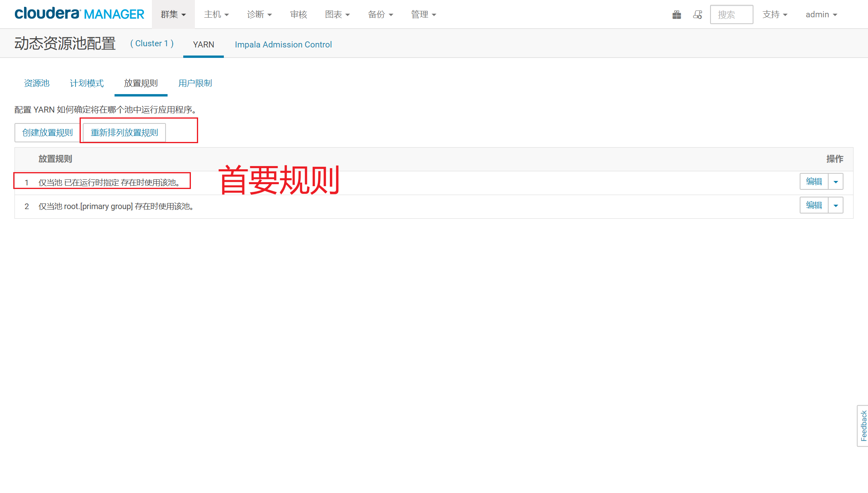Open the admin user dropdown

pos(821,14)
